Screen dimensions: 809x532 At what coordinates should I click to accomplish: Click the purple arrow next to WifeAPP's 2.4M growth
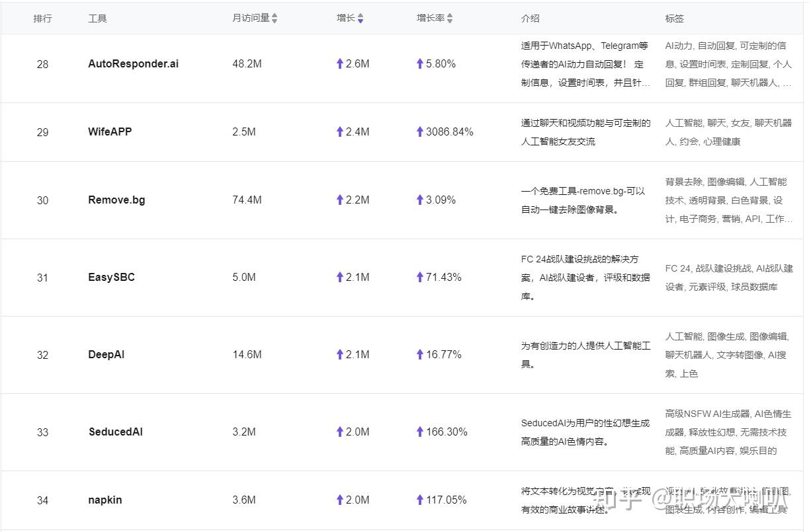point(339,132)
